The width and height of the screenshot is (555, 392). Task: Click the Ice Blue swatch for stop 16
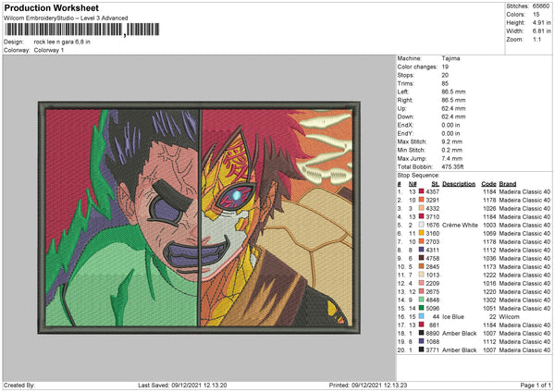tap(421, 316)
